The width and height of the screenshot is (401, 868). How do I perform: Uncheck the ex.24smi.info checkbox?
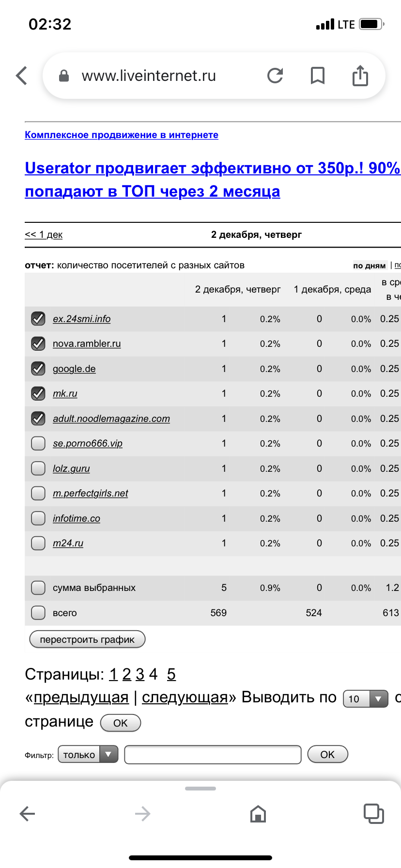[38, 319]
